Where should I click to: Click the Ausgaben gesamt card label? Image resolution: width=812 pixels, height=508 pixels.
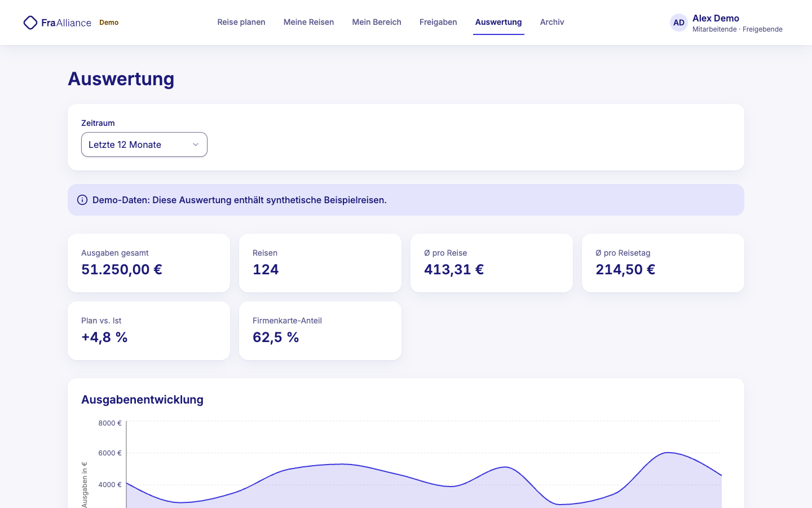115,253
